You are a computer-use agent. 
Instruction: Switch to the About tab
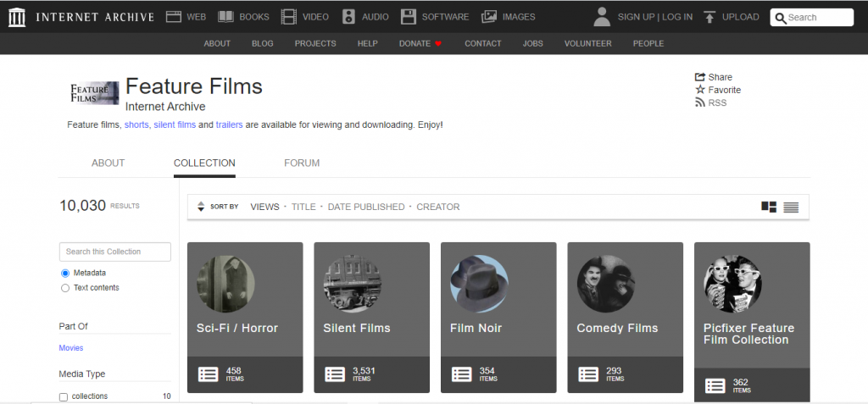(108, 163)
